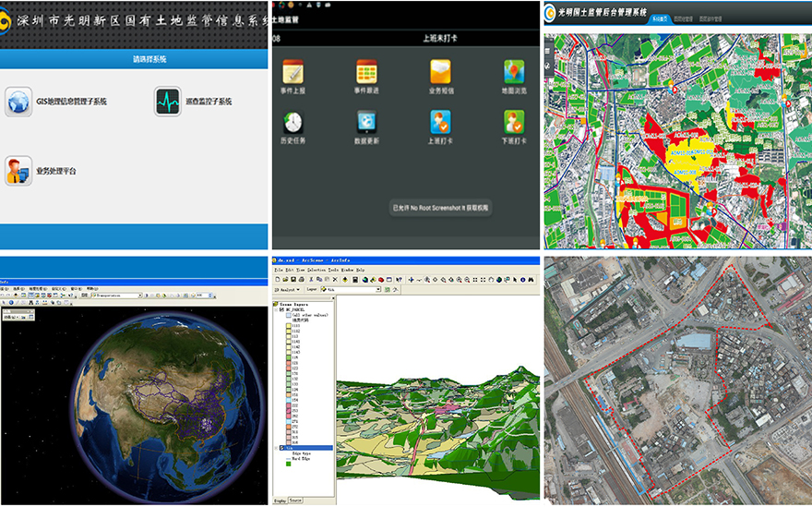Viewport: 812px width, 507px height.
Task: Click the list icon on the 光明国土 map sidebar
Action: click(547, 51)
